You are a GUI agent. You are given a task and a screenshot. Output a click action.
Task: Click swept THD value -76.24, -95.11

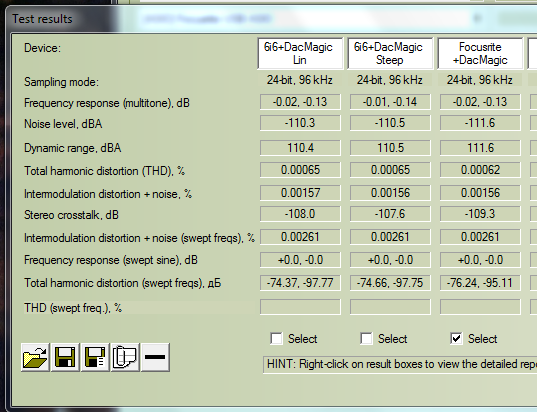[480, 283]
